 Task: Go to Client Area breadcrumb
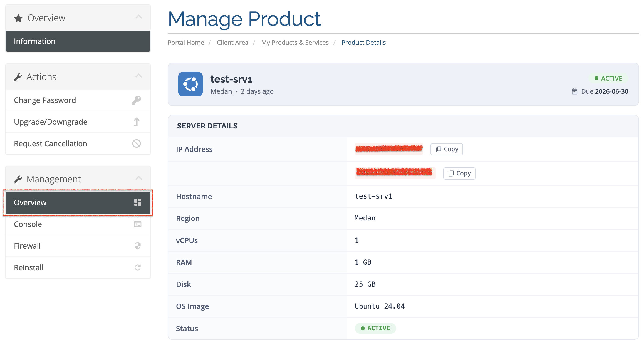pos(232,43)
